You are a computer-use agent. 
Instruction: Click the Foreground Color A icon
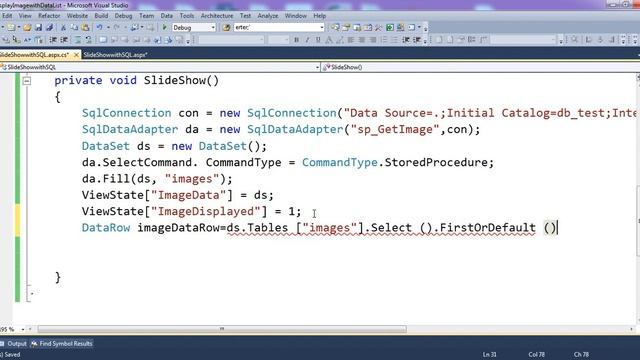(x=329, y=40)
